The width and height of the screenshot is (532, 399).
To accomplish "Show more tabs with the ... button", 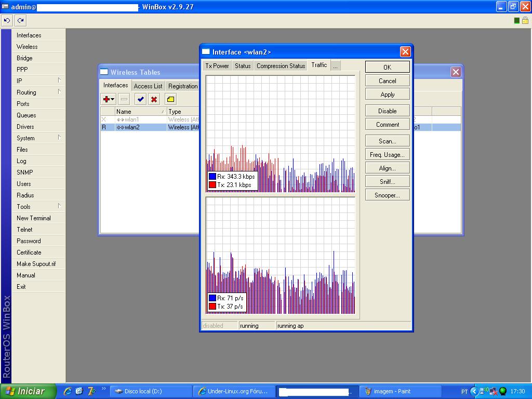I will [335, 66].
